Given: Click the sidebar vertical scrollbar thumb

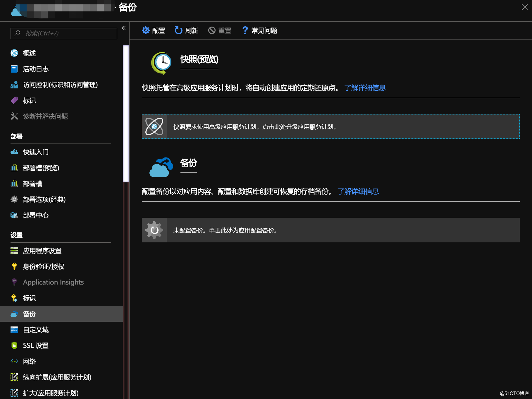Looking at the screenshot, I should point(126,114).
